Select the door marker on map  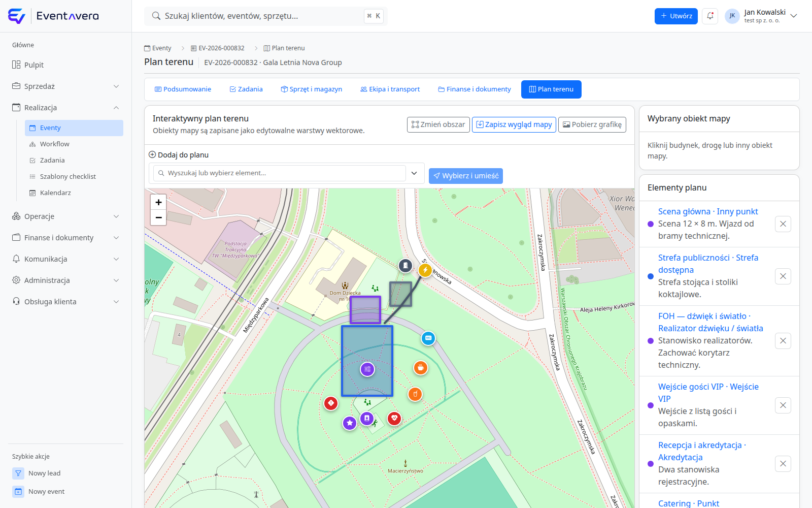[405, 265]
